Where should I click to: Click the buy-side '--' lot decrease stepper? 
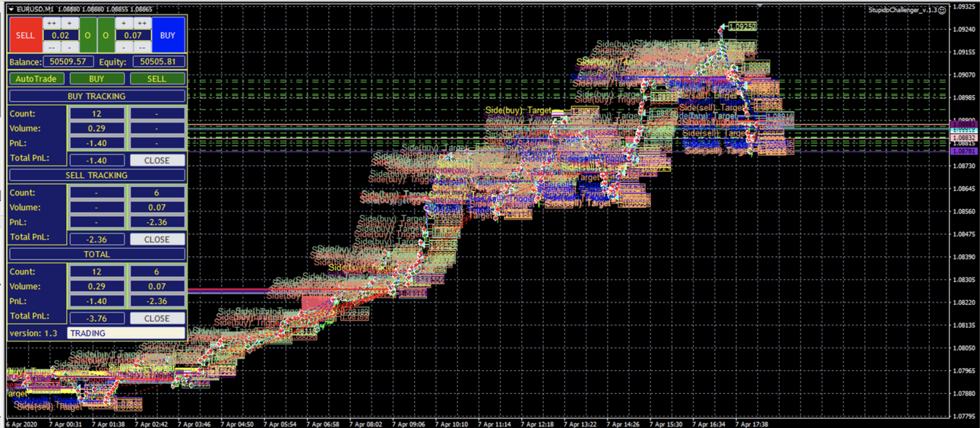click(142, 47)
